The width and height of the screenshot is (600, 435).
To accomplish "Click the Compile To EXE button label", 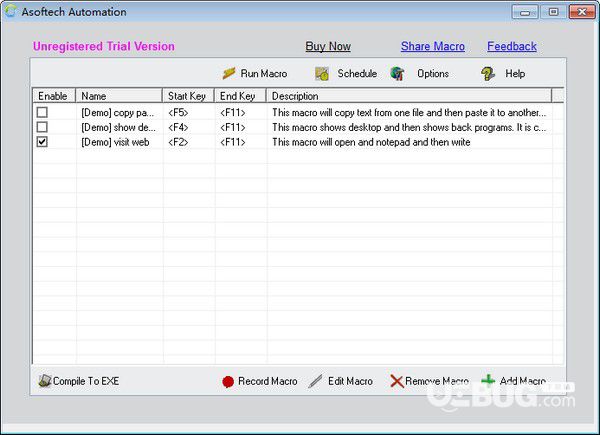I will (x=86, y=381).
